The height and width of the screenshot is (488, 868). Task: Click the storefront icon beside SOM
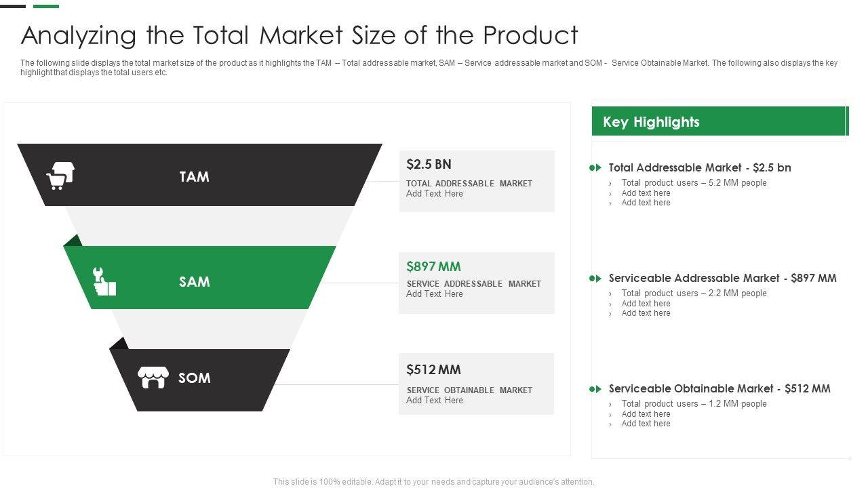(153, 378)
